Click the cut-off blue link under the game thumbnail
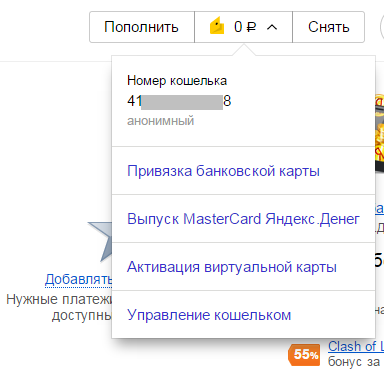Viewport: 384px width, 391px height. point(380,209)
